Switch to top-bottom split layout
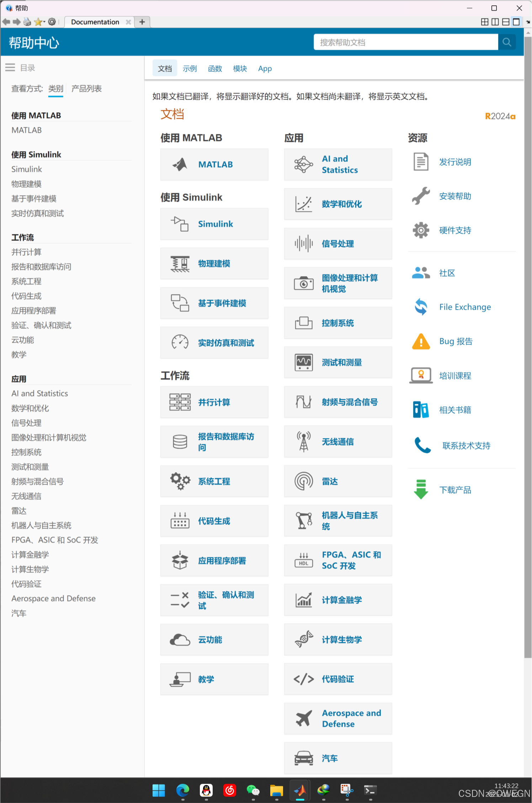 [x=506, y=22]
